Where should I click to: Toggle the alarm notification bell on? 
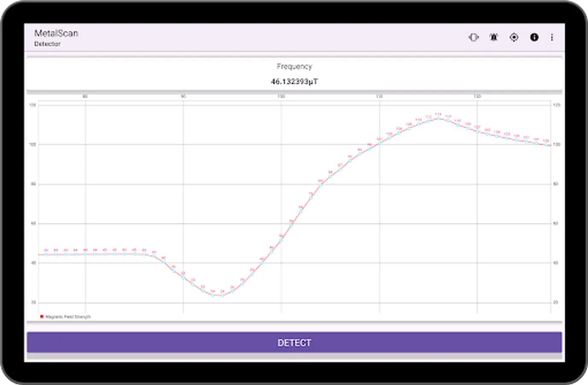pos(493,37)
